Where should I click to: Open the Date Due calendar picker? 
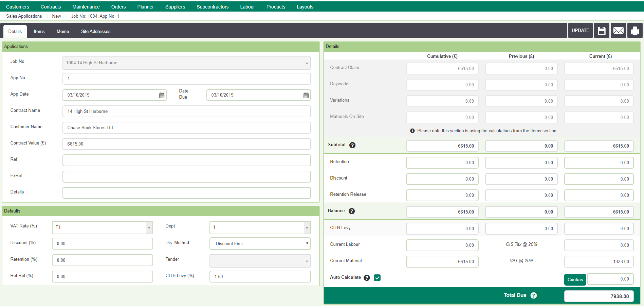[305, 95]
